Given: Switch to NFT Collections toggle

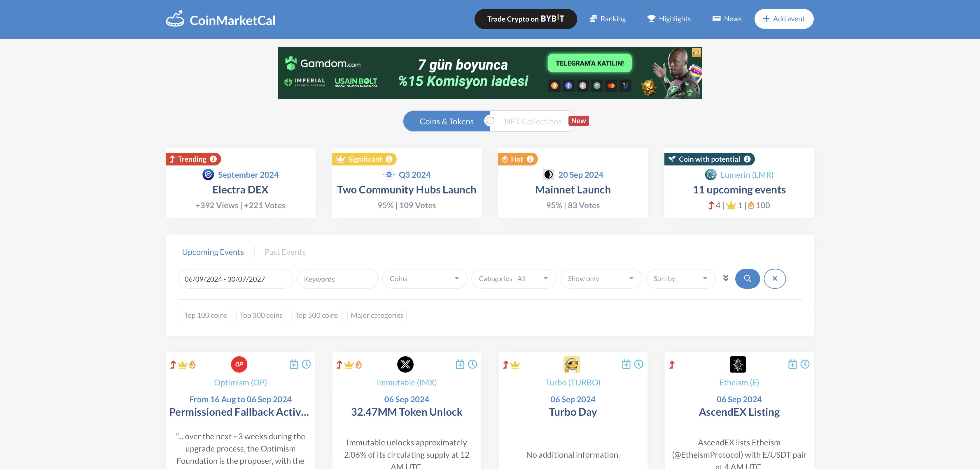Looking at the screenshot, I should tap(533, 122).
